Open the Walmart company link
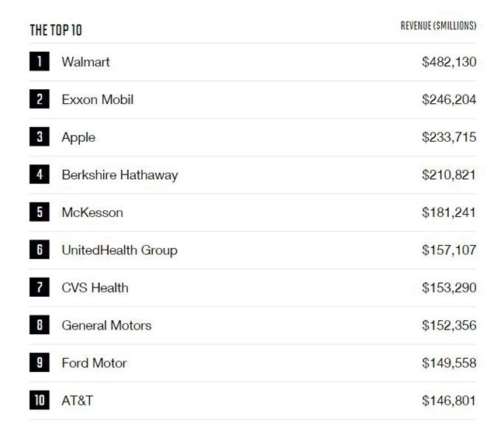This screenshot has height=431, width=504. [85, 62]
